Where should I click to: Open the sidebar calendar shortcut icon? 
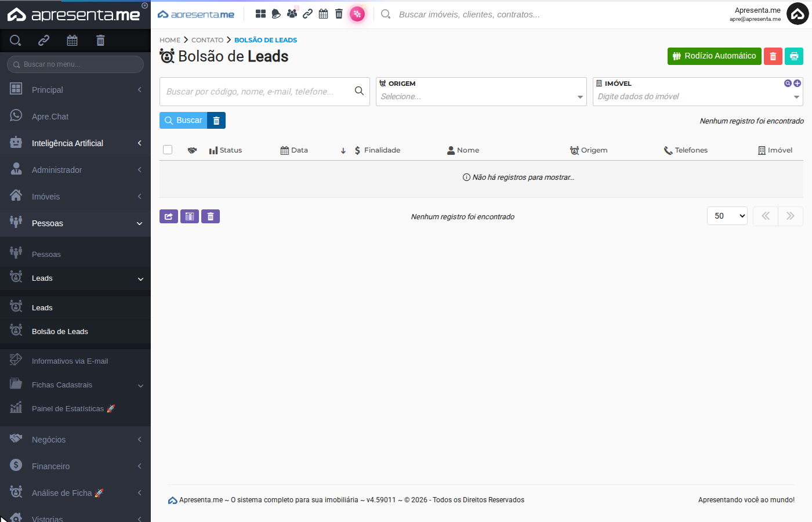pos(72,40)
